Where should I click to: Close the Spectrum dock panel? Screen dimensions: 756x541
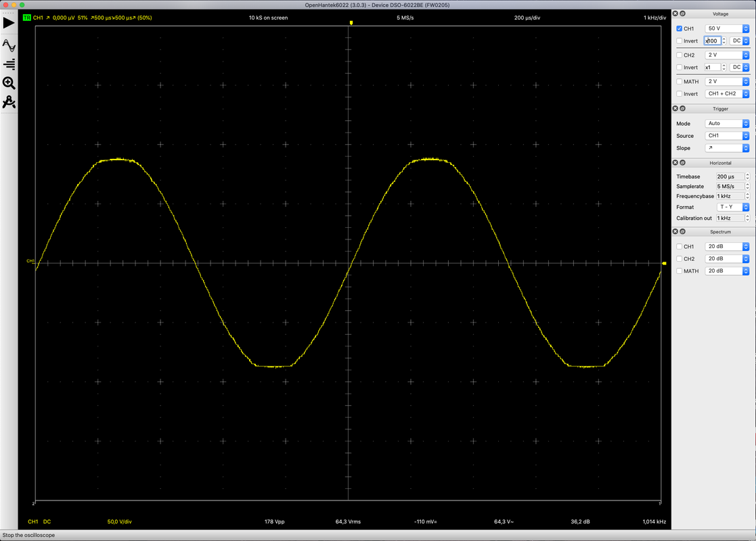675,232
